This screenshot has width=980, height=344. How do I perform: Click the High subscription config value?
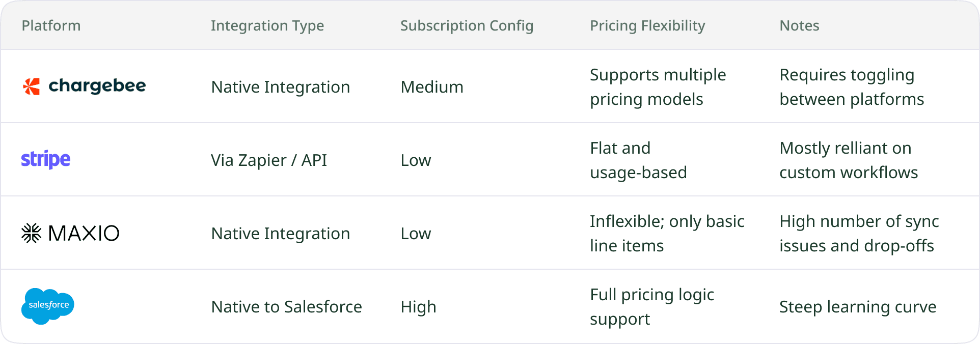(418, 307)
